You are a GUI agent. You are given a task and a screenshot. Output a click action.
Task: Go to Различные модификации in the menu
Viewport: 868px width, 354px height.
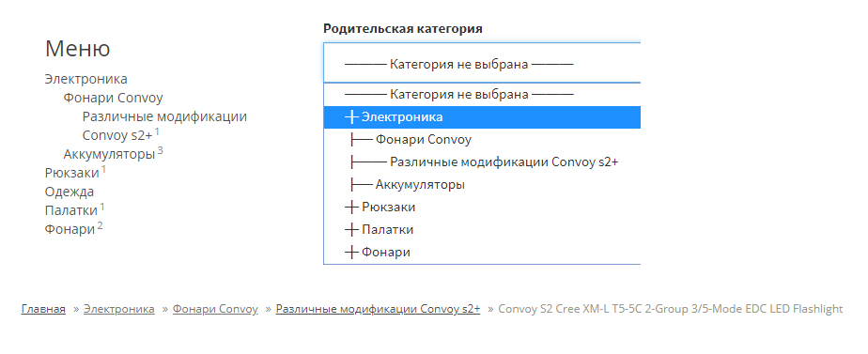[164, 116]
